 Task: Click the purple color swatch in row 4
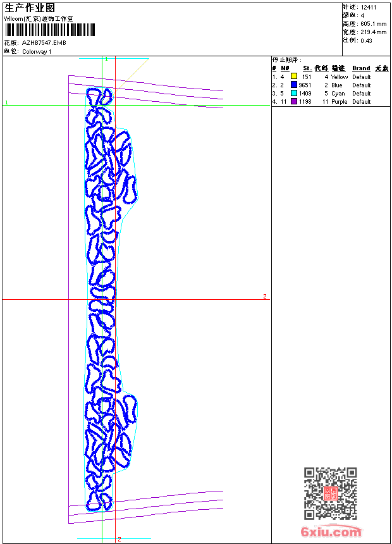point(294,101)
